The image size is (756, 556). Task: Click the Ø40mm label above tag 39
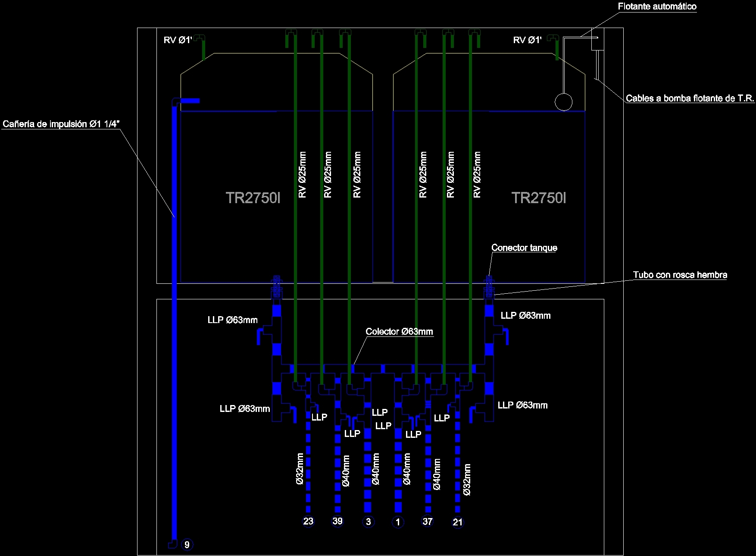coord(346,471)
